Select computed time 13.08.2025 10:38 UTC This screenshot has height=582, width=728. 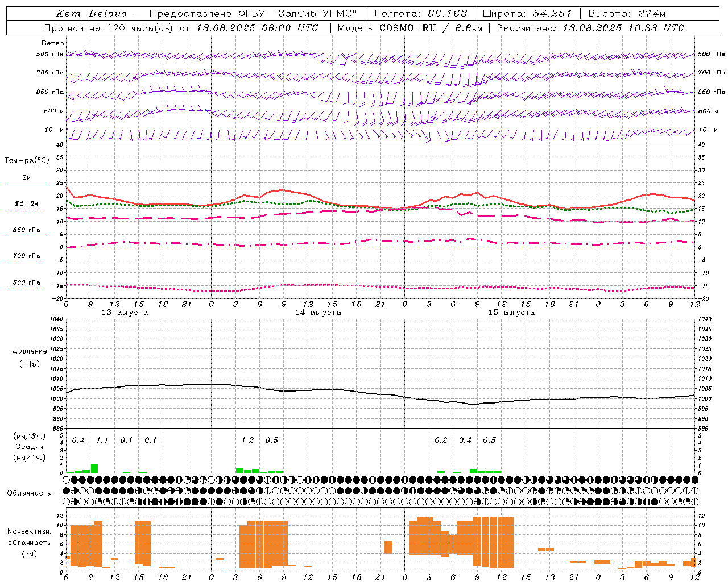[623, 28]
